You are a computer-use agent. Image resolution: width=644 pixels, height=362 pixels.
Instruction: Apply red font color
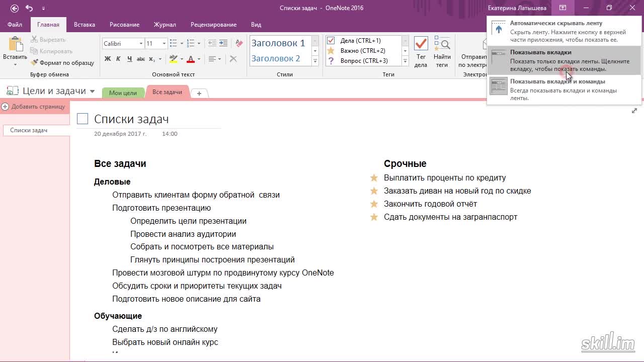pos(191,59)
